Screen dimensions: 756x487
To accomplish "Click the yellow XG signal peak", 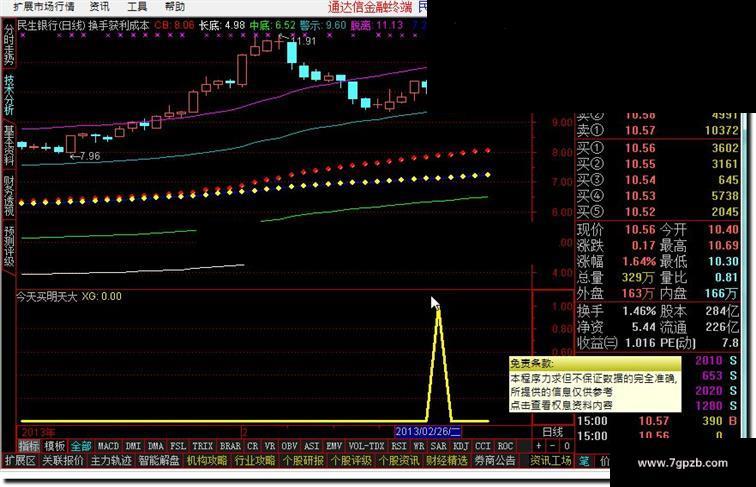I will [x=439, y=311].
